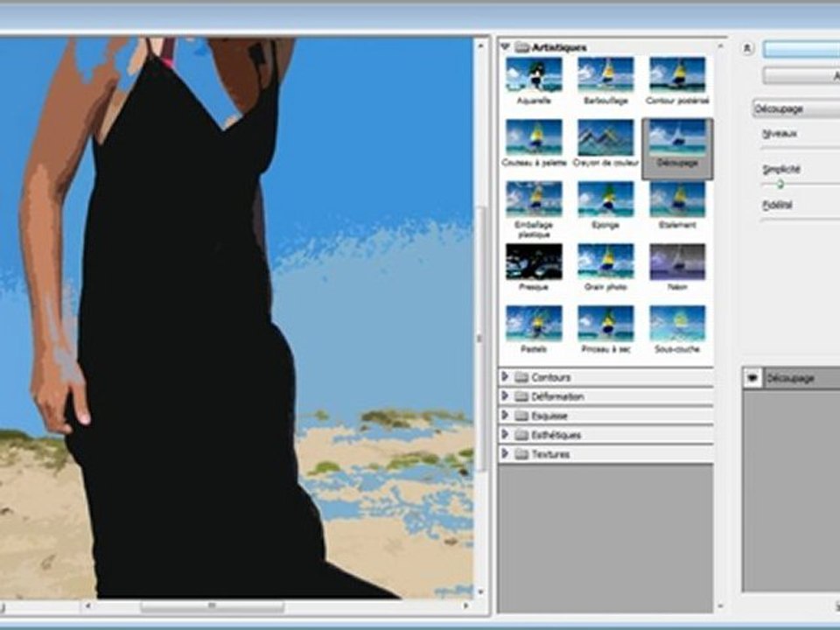This screenshot has width=840, height=630.
Task: Click the preview horizontal scrollbar thumb
Action: pos(212,606)
